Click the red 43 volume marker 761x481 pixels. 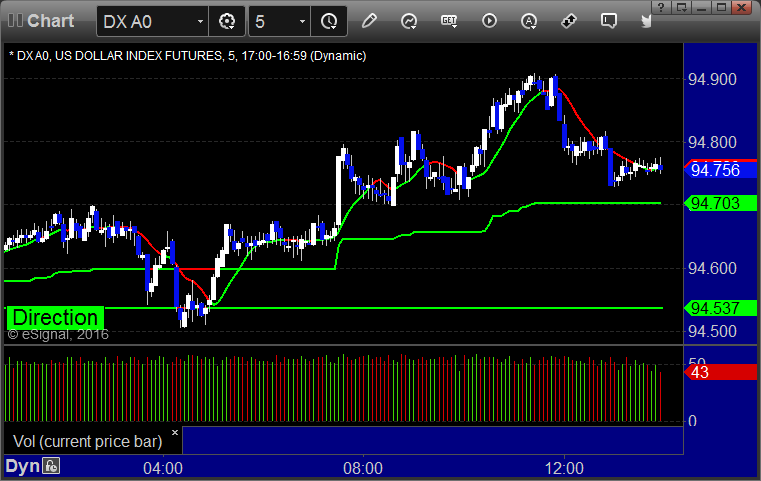click(720, 372)
